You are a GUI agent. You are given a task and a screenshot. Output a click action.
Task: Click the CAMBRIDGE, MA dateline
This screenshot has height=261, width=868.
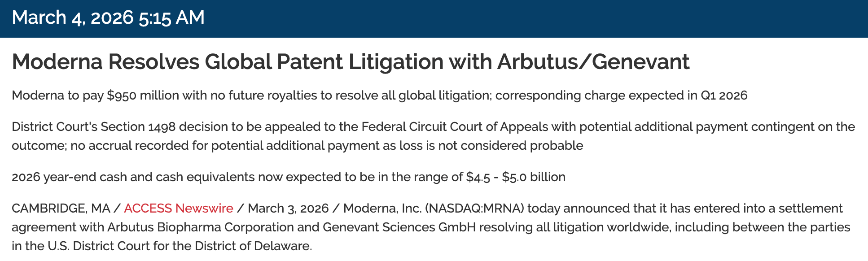[61, 209]
